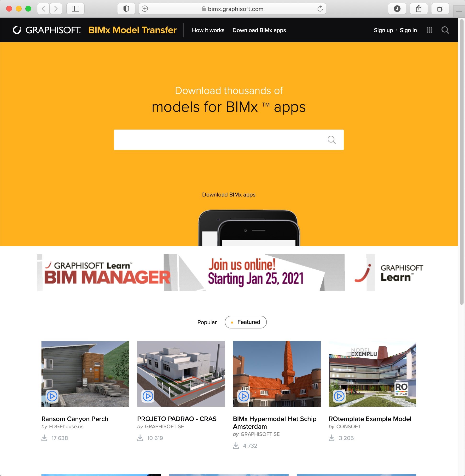Click the header search magnifier icon
Screen dimensions: 465x476
[445, 30]
